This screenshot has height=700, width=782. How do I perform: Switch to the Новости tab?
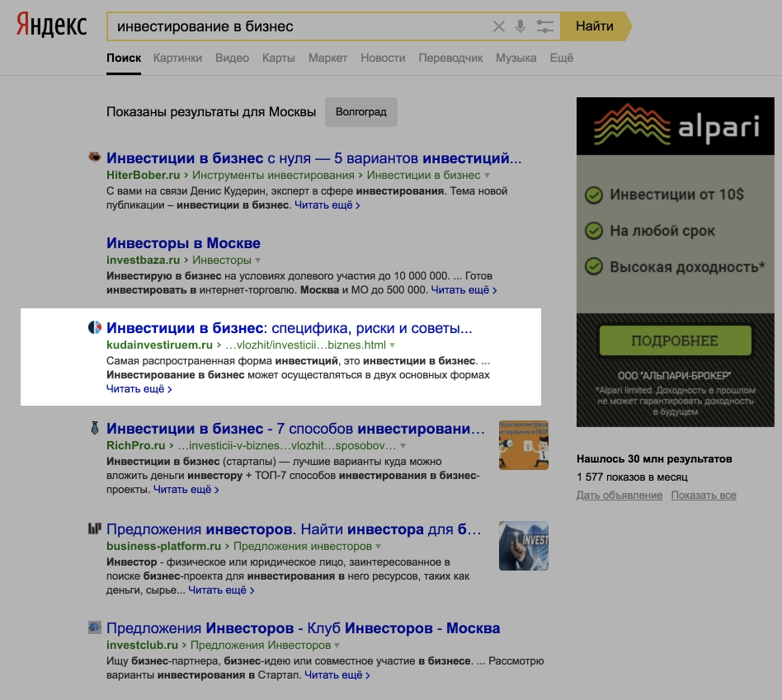383,58
